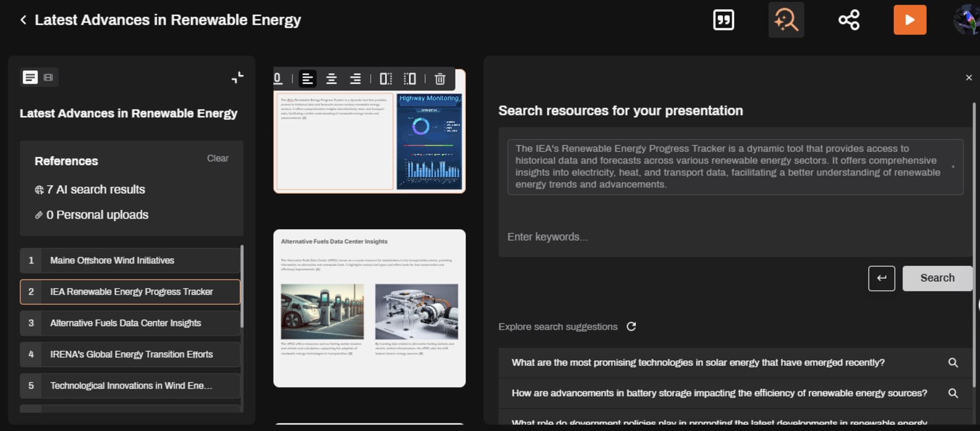Screen dimensions: 980x431
Task: Click the outline title heading text
Action: [129, 114]
